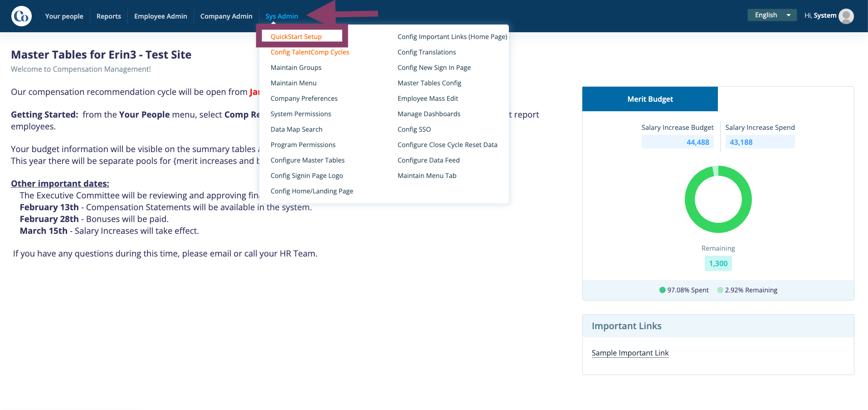Go to System Permissions
The image size is (868, 410).
click(301, 114)
